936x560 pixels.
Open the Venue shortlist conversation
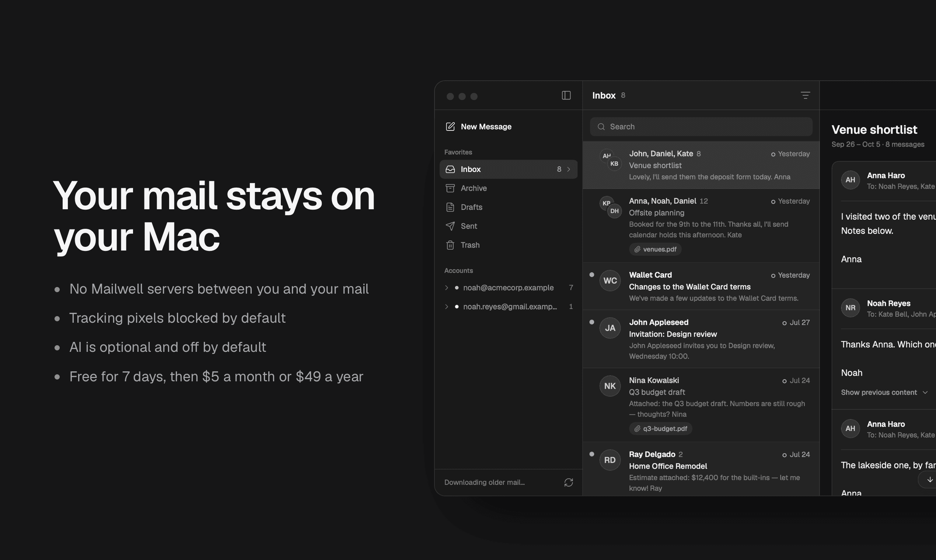(701, 165)
